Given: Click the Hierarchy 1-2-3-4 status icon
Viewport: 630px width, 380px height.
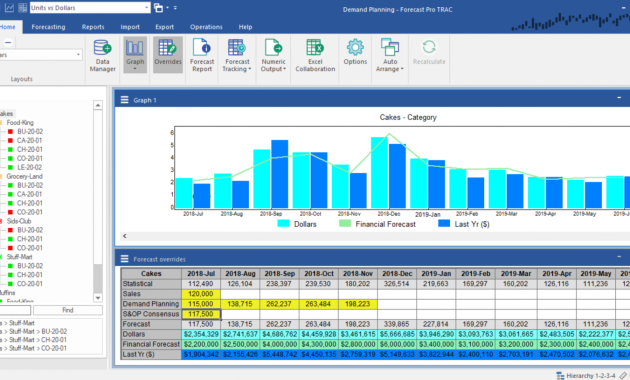Looking at the screenshot, I should coord(560,376).
